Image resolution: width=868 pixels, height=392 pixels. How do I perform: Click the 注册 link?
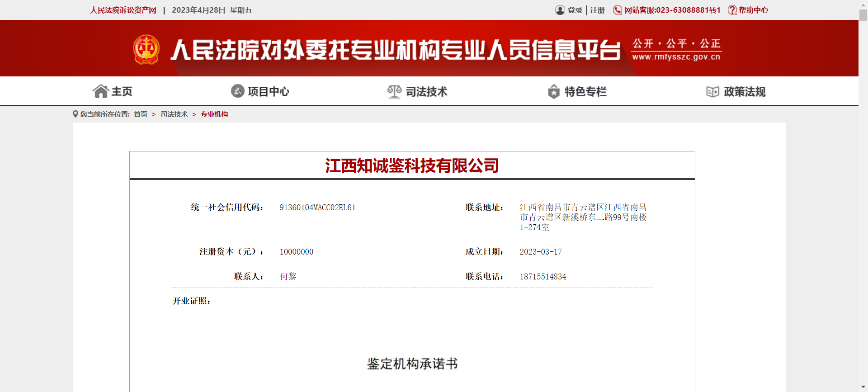pyautogui.click(x=598, y=10)
